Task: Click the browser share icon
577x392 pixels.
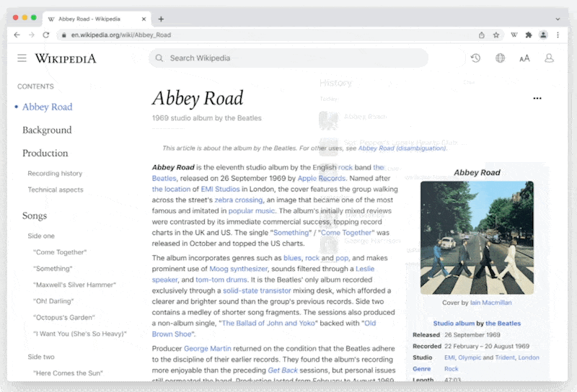Action: 481,35
